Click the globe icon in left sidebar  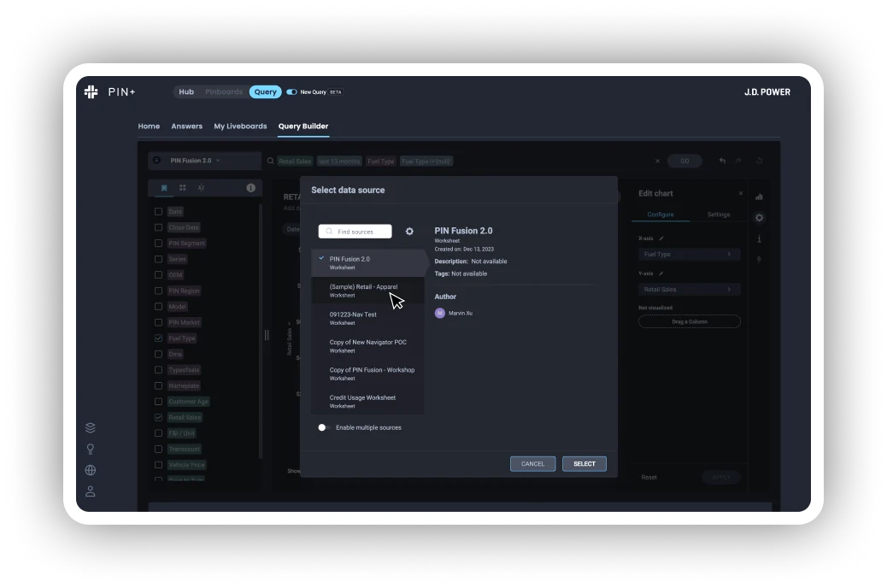coord(91,470)
